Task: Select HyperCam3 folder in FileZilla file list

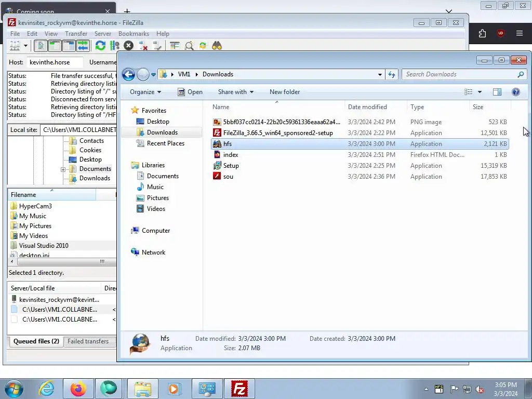Action: pos(35,206)
